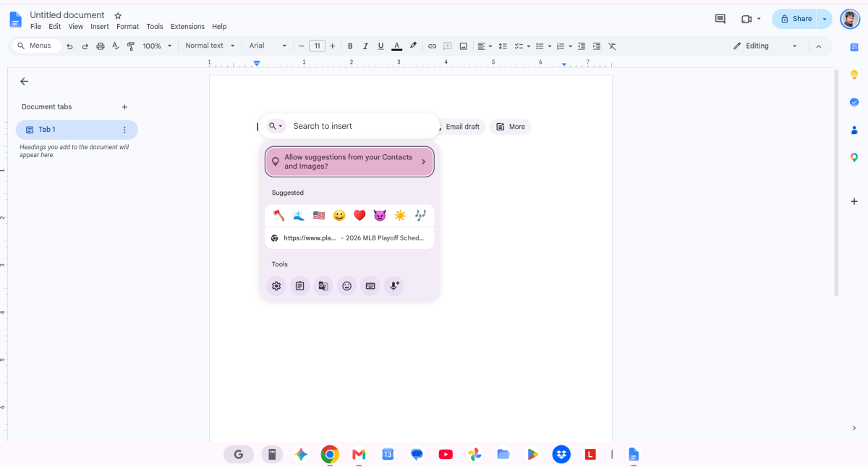Open YouTube from the shelf

tap(446, 455)
